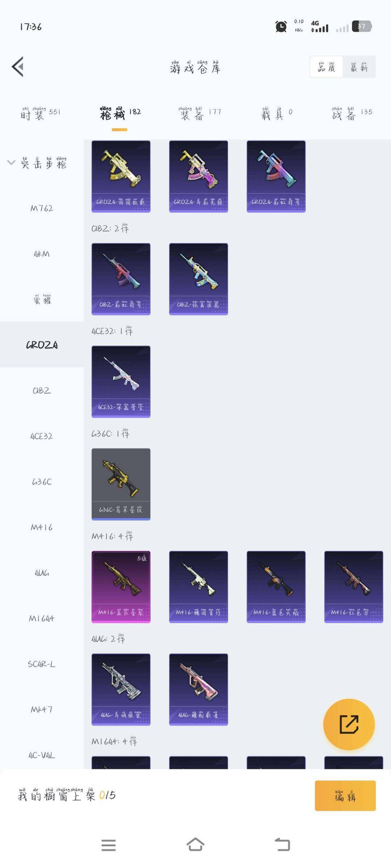Tap the orange share floating button
The image size is (391, 868).
click(349, 724)
